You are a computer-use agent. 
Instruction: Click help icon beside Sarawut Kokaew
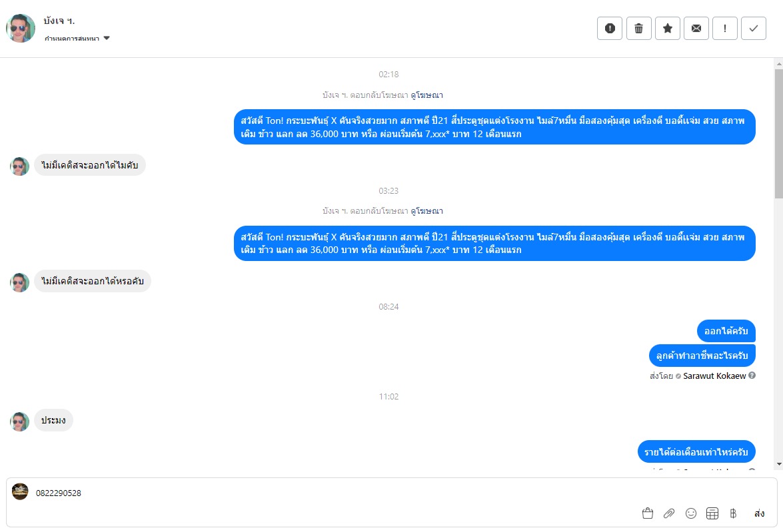(752, 376)
